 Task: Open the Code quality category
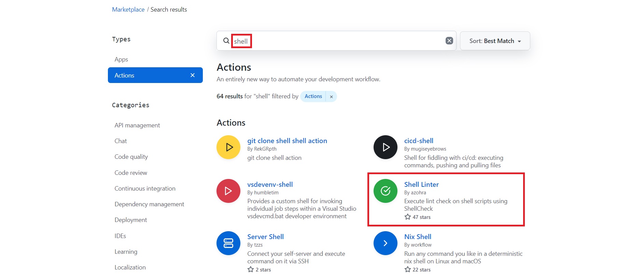coord(131,157)
